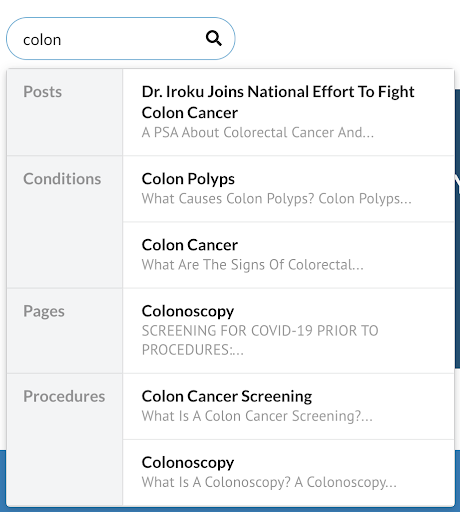Viewport: 460px width, 512px height.
Task: Open the Colonoscopy procedure result
Action: click(x=288, y=473)
